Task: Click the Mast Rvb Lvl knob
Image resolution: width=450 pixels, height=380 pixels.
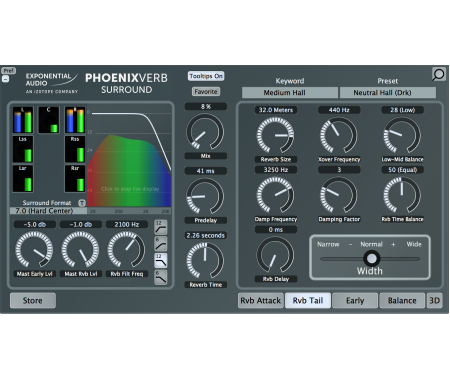Action: coord(80,250)
